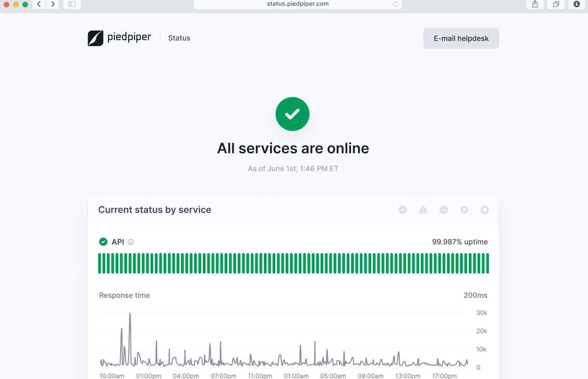This screenshot has width=588, height=379.
Task: Click the green checkmark status badge
Action: (x=292, y=114)
